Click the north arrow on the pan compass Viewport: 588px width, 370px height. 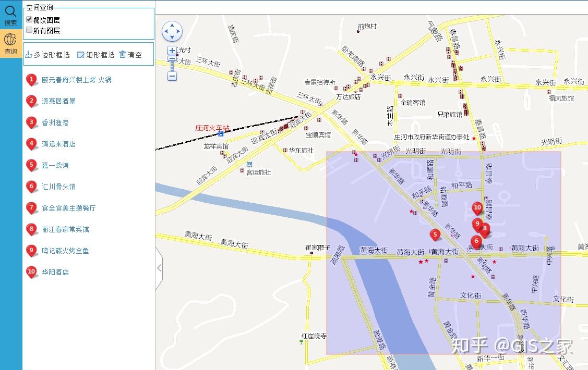172,24
